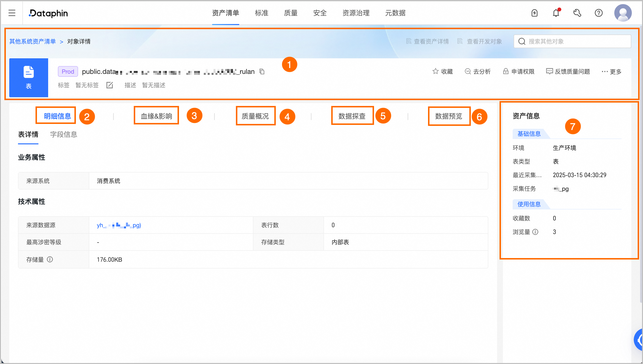643x364 pixels.
Task: Click the 内部表 storage type value
Action: (x=340, y=242)
